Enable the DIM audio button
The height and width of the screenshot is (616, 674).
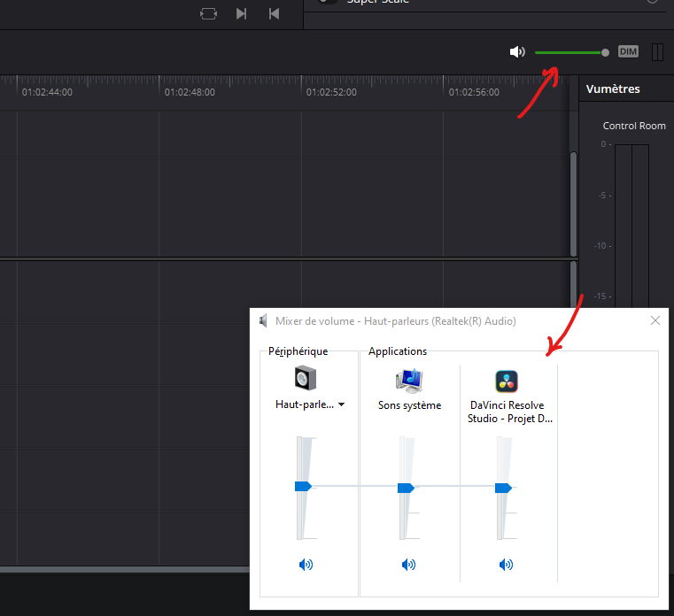point(628,52)
